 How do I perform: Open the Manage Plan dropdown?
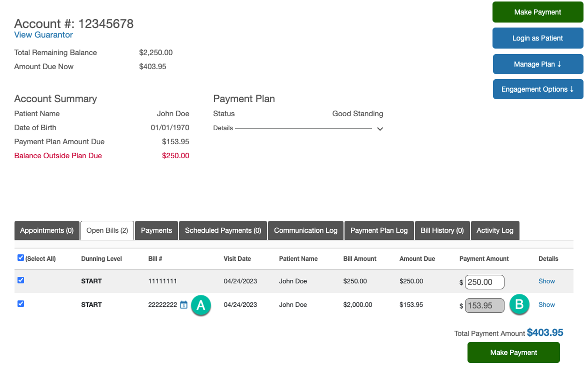click(x=537, y=64)
